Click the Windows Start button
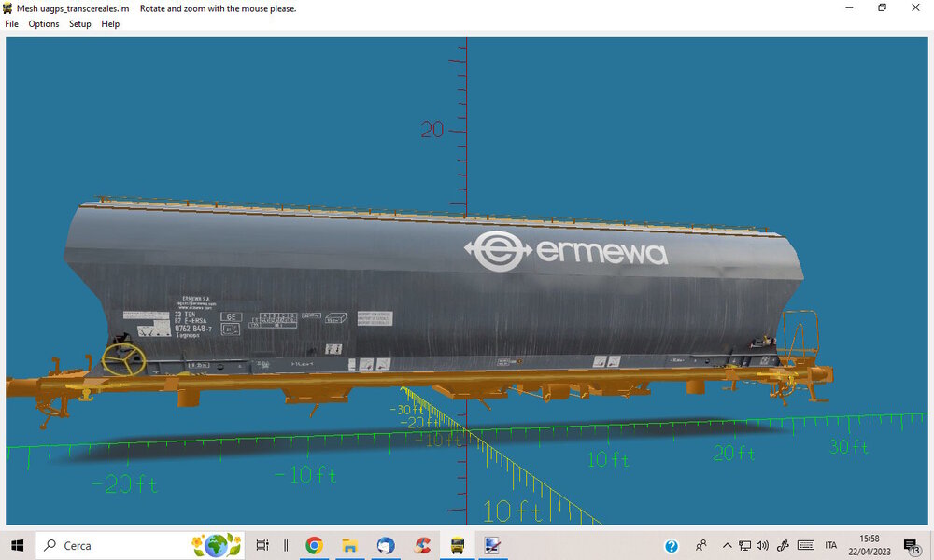This screenshot has width=934, height=560. point(17,545)
